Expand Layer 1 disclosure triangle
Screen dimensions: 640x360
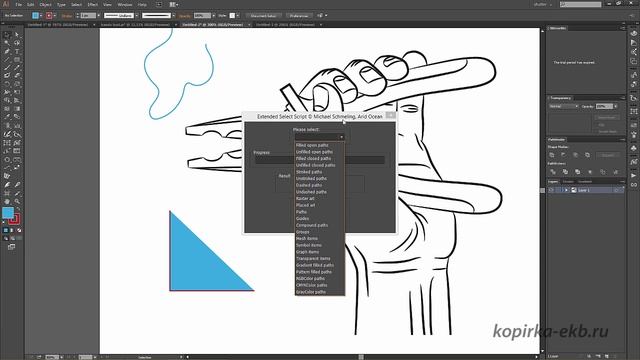point(566,190)
